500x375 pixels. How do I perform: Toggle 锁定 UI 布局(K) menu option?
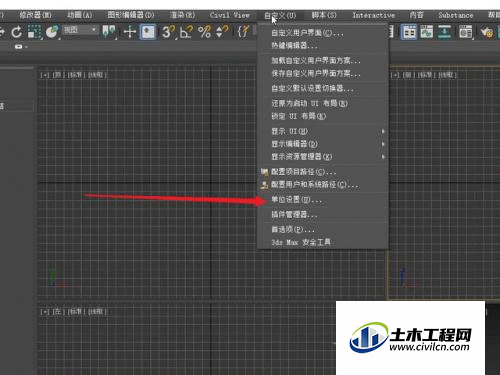click(x=299, y=116)
